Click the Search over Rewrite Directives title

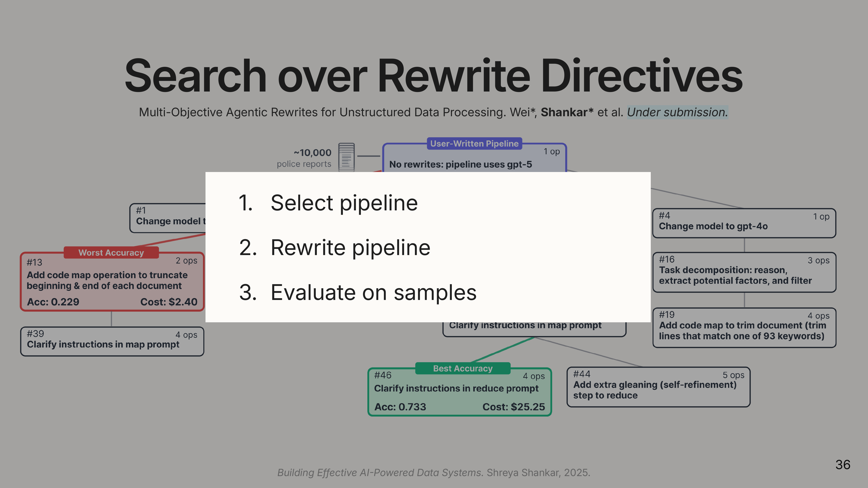(434, 76)
